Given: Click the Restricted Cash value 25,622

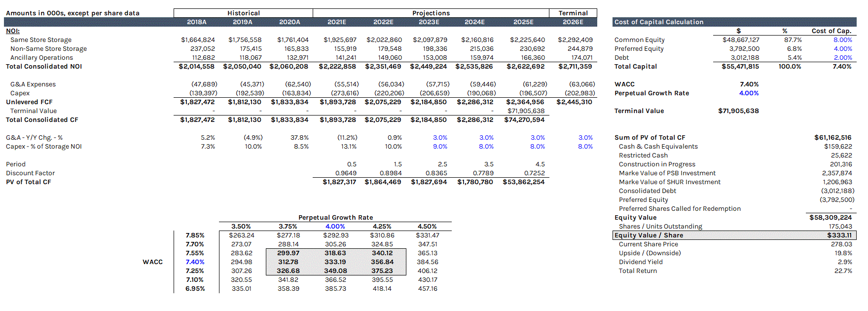Looking at the screenshot, I should pos(841,155).
